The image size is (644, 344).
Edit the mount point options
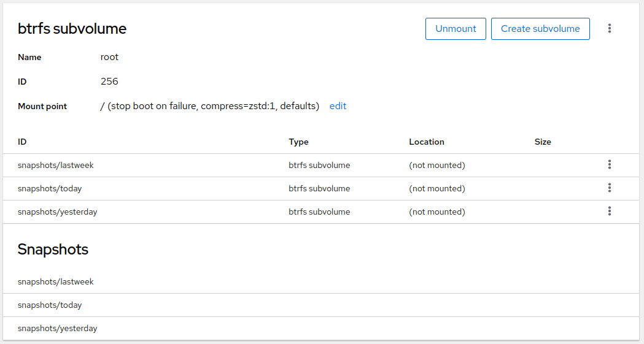pos(338,106)
